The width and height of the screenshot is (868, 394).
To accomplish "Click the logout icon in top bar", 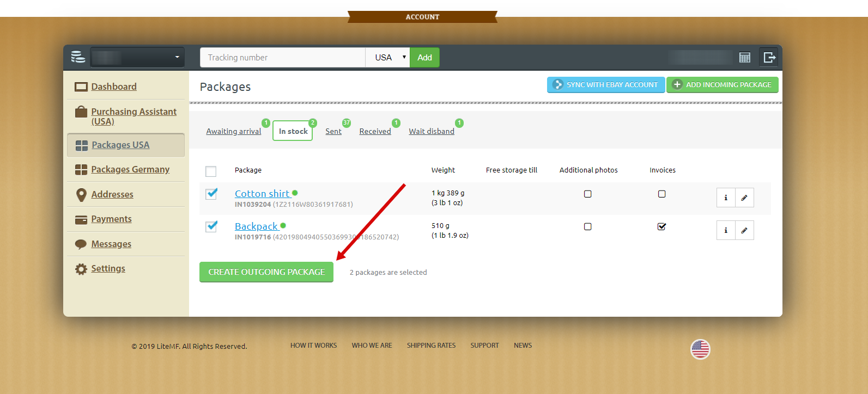I will 769,58.
